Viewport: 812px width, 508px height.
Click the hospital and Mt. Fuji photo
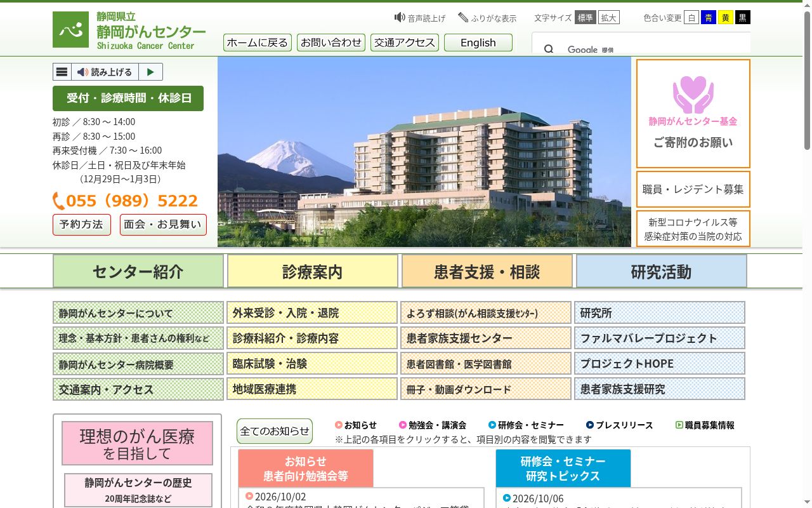(x=424, y=152)
